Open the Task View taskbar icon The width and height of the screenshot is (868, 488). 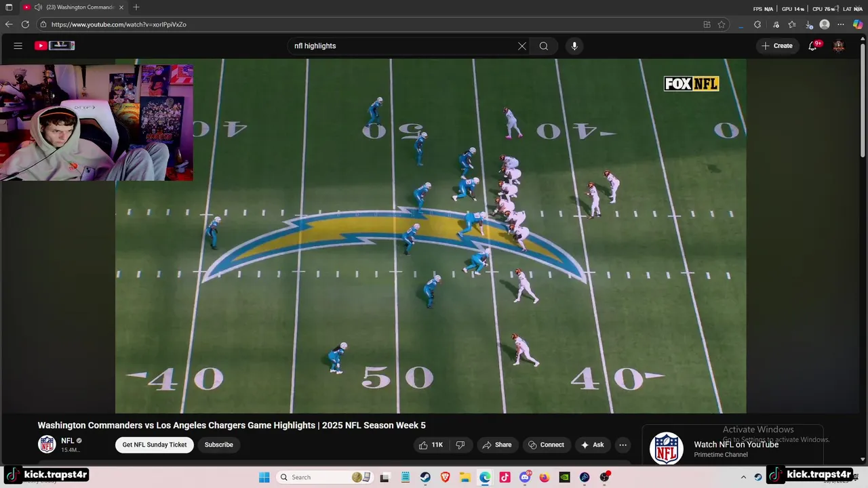[385, 477]
